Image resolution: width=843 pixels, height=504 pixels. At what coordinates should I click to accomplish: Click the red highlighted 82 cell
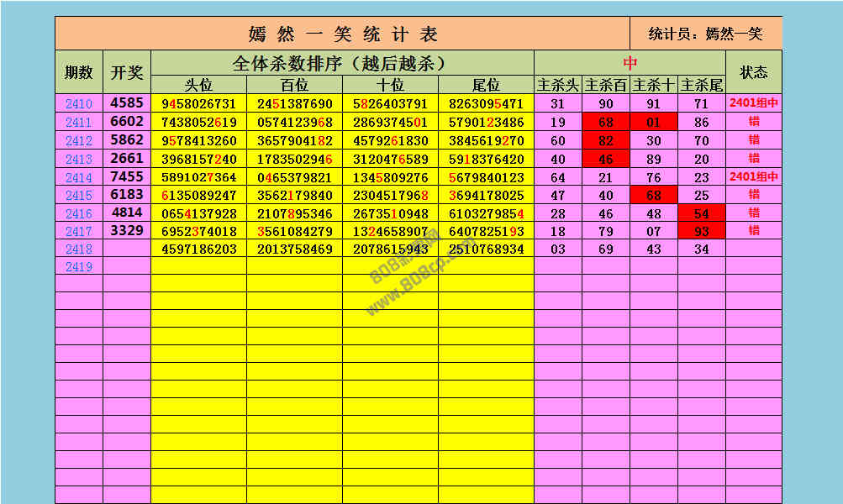coord(606,141)
